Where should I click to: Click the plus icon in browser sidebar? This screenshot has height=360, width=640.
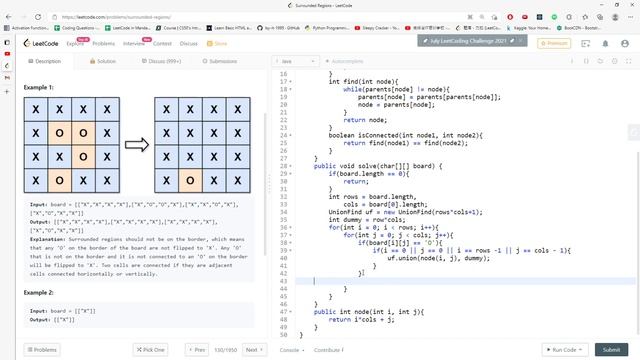[7, 92]
